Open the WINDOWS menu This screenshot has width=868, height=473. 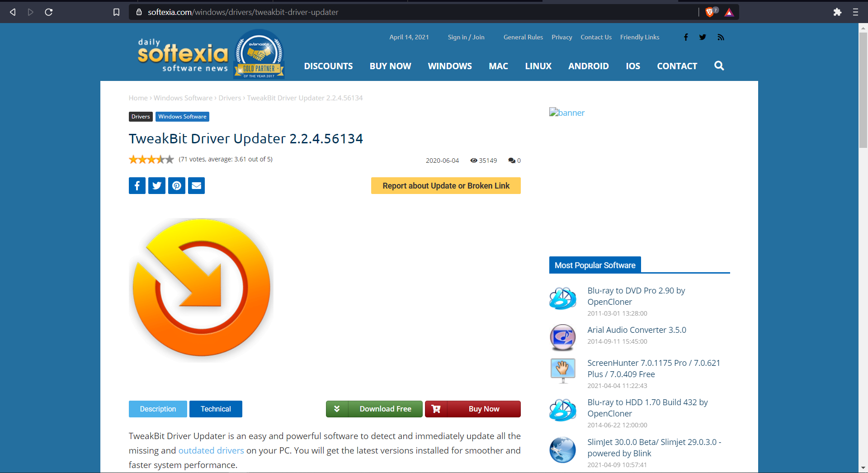(x=450, y=66)
